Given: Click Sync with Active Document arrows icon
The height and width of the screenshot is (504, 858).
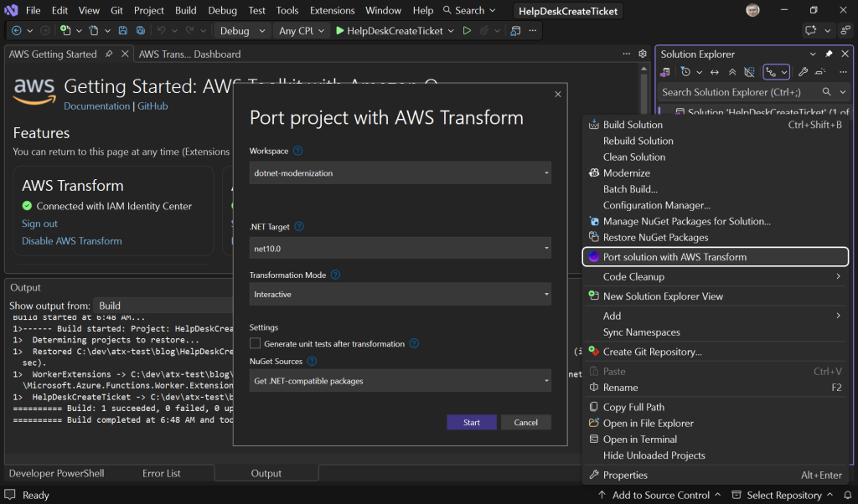Looking at the screenshot, I should pyautogui.click(x=715, y=72).
